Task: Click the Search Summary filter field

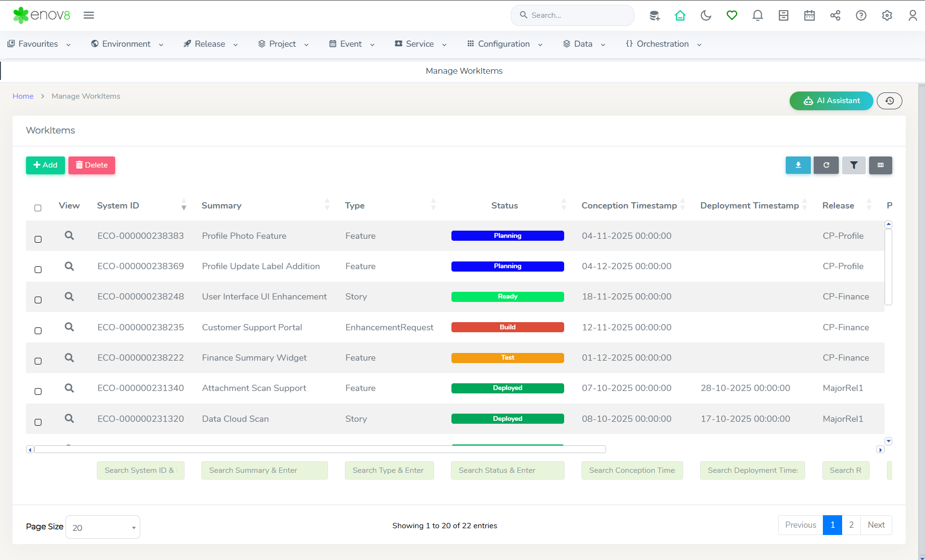Action: (264, 470)
